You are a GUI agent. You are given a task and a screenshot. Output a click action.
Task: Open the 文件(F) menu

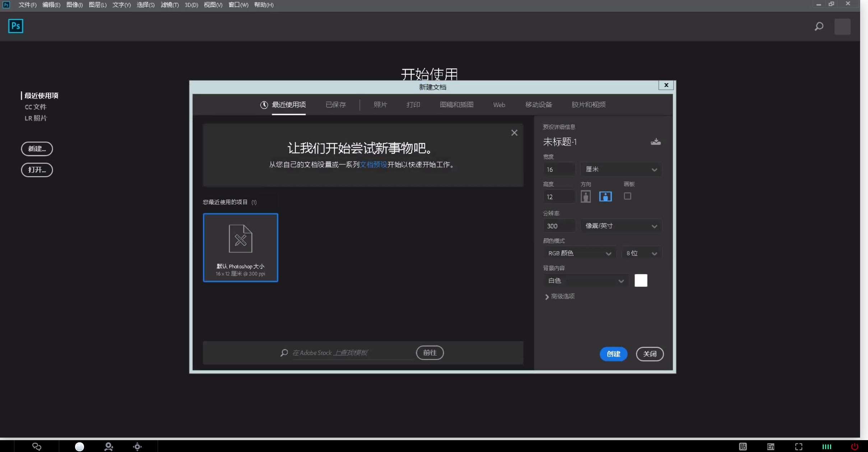pos(27,5)
